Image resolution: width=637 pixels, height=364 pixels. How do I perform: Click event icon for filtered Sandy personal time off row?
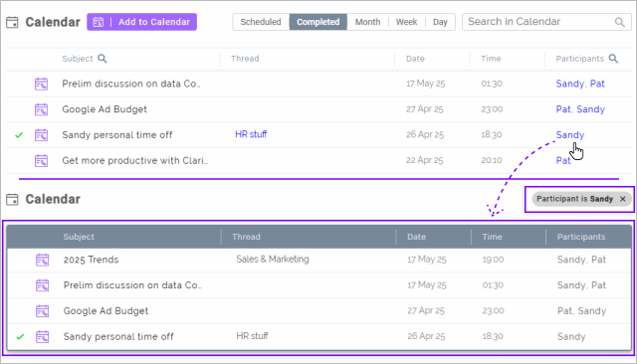(x=42, y=337)
